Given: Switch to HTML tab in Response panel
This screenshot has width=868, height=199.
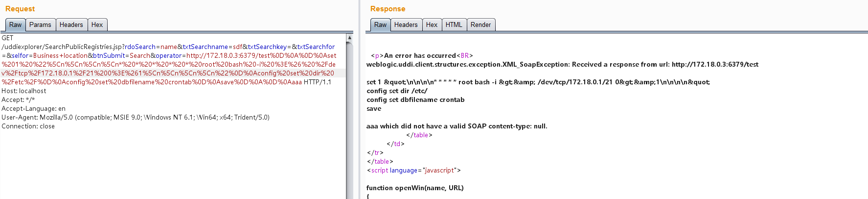Looking at the screenshot, I should coord(454,25).
